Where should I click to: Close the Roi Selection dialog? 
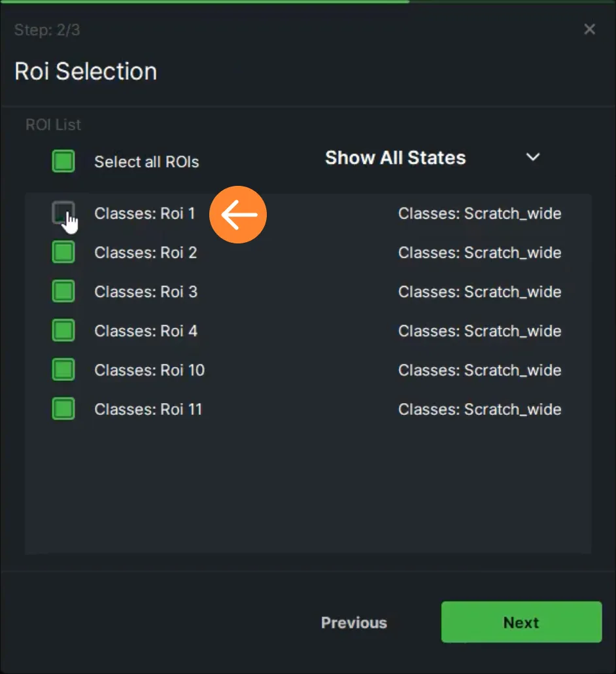point(589,29)
